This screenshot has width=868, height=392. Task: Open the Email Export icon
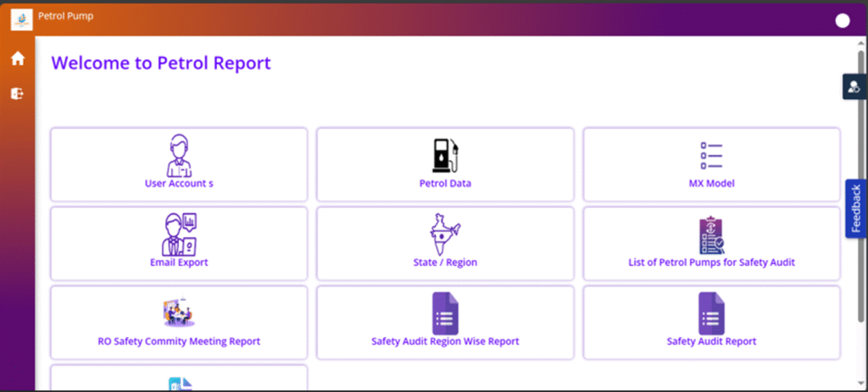tap(179, 234)
